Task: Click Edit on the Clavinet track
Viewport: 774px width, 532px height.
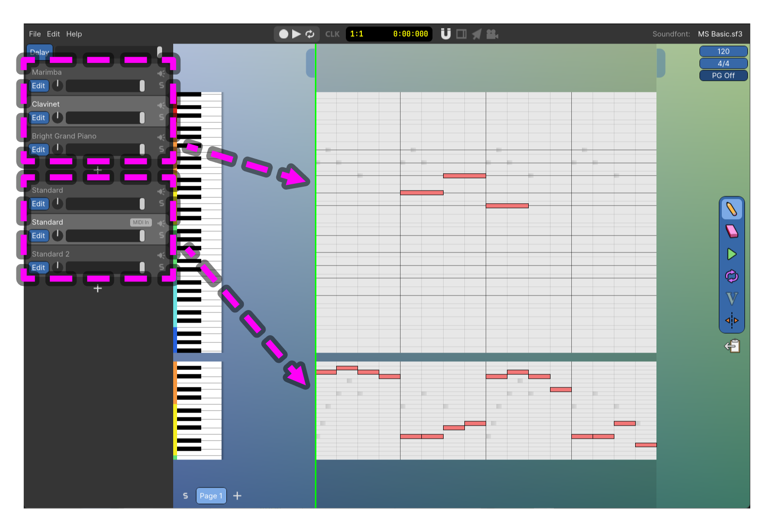Action: click(x=39, y=118)
